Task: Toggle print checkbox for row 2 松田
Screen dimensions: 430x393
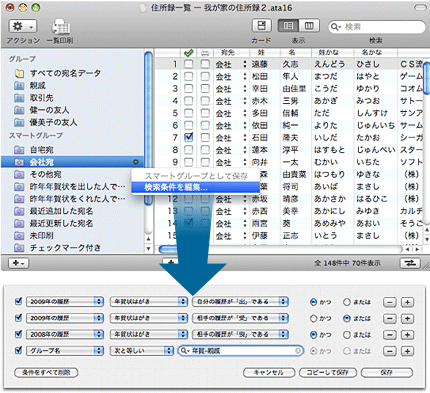Action: coord(205,76)
